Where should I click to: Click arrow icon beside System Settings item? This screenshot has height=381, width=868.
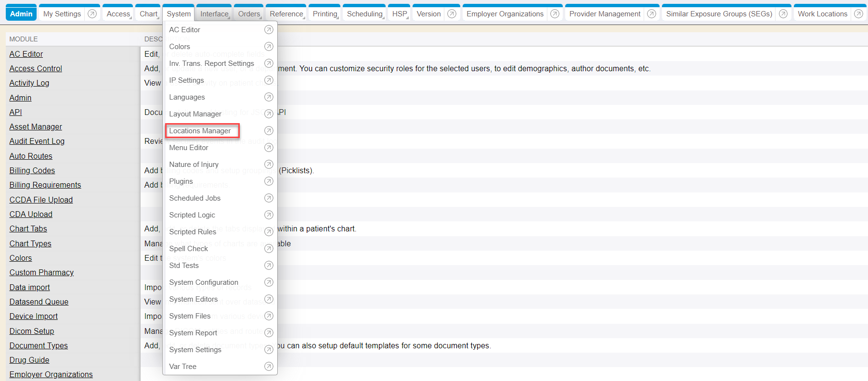(269, 350)
